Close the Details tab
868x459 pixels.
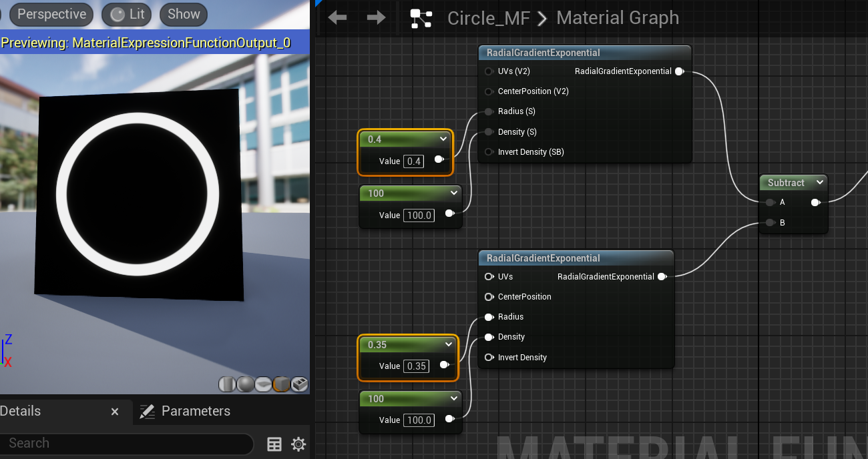115,412
